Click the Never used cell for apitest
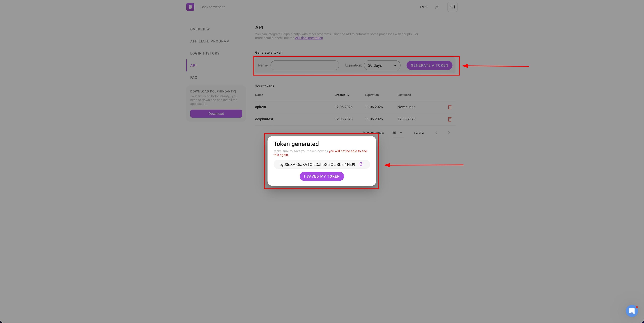Image resolution: width=644 pixels, height=323 pixels. [x=406, y=107]
